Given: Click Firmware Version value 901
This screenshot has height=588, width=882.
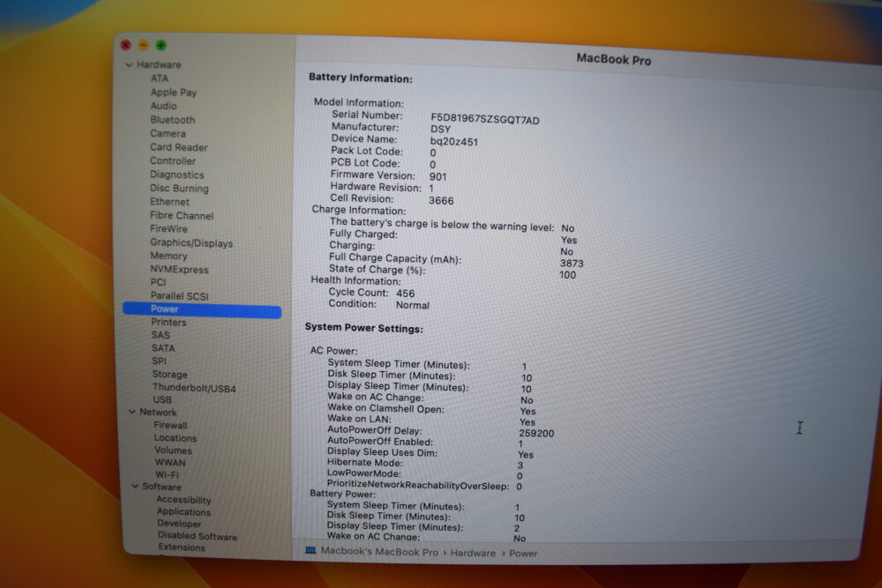Looking at the screenshot, I should click(x=437, y=176).
